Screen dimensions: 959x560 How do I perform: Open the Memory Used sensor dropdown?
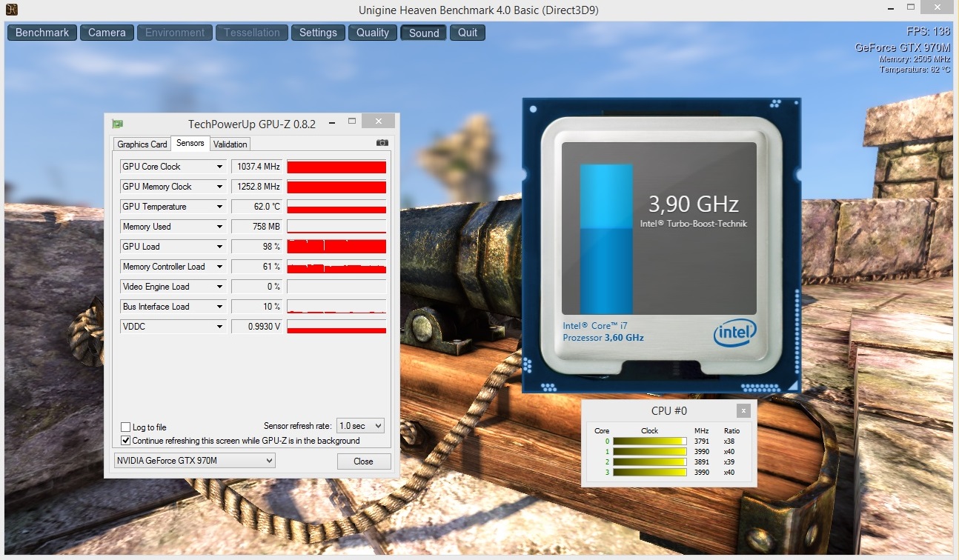[x=219, y=227]
